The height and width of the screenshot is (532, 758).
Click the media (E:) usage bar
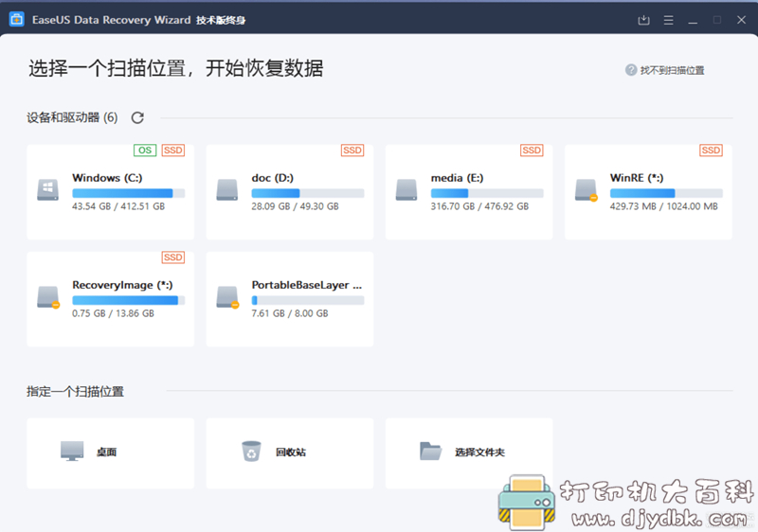(487, 193)
